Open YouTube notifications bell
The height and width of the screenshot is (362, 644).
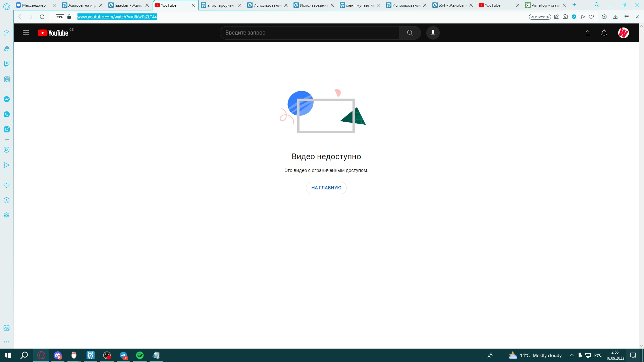coord(604,33)
